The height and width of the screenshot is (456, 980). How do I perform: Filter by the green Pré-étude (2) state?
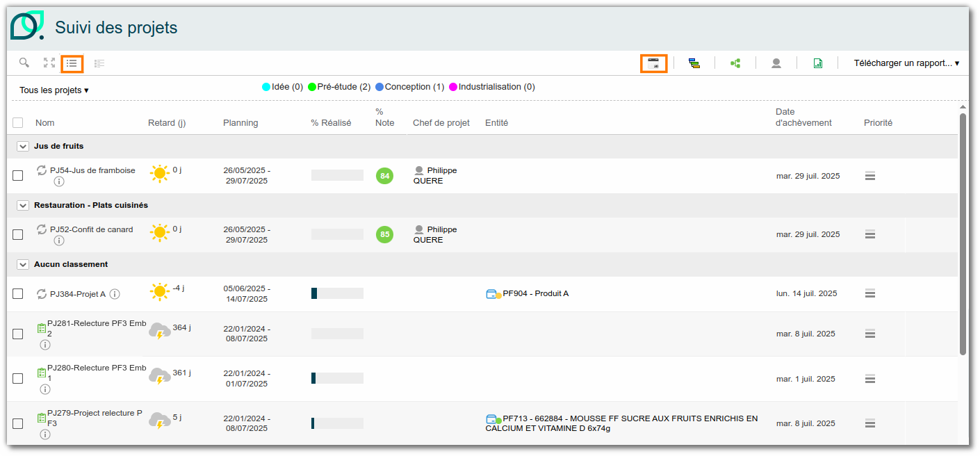pyautogui.click(x=339, y=87)
